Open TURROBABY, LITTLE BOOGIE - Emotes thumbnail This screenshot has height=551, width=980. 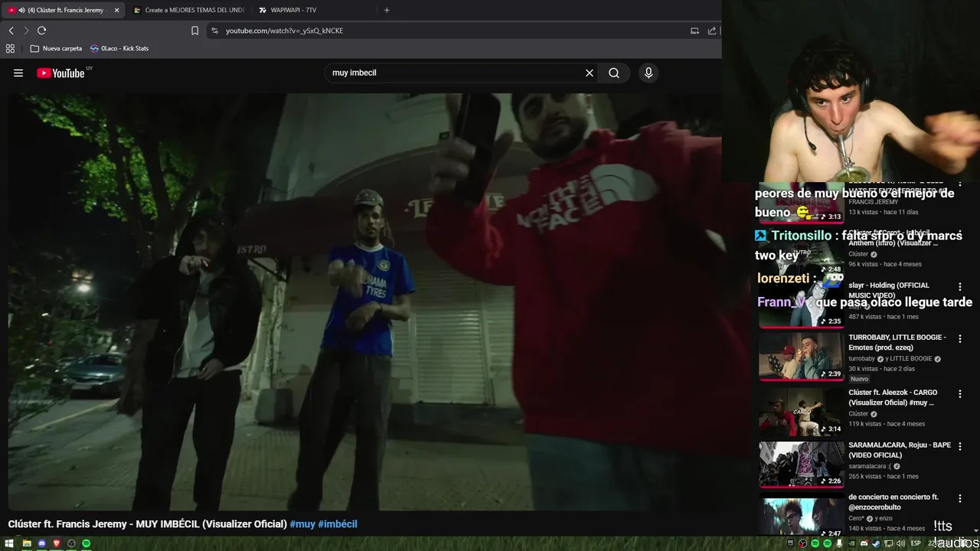click(802, 356)
